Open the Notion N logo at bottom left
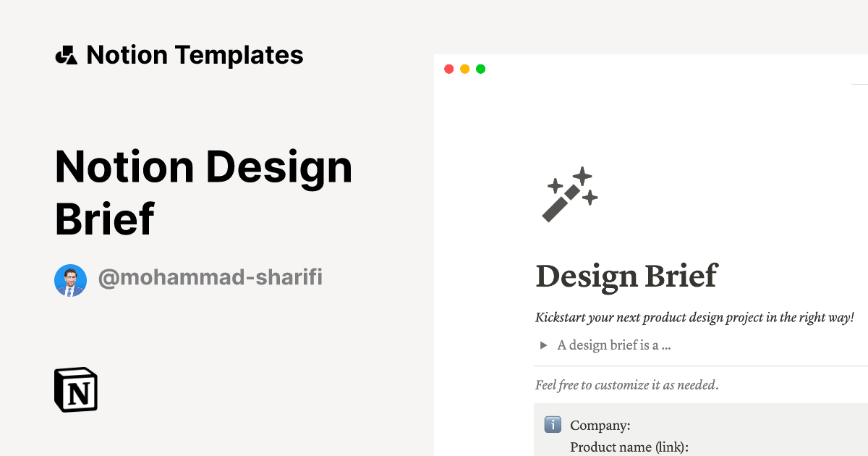 click(75, 389)
